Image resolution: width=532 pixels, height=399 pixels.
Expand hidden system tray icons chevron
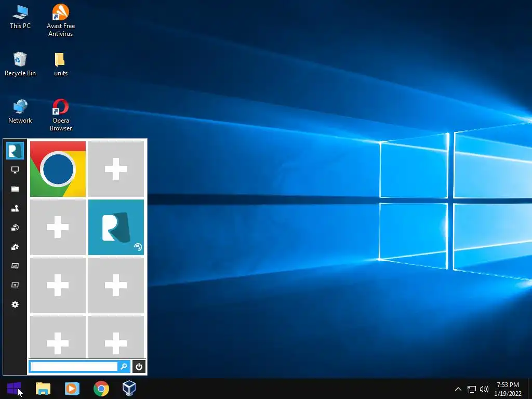pyautogui.click(x=458, y=389)
